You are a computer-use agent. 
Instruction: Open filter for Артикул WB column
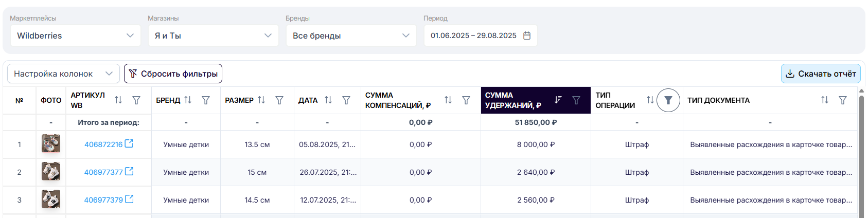coord(136,100)
